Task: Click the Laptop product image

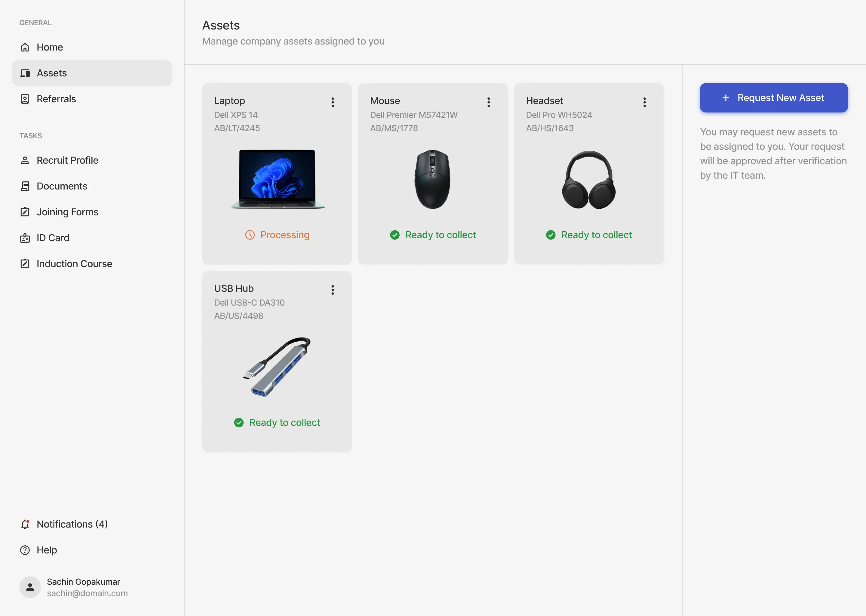Action: tap(277, 179)
